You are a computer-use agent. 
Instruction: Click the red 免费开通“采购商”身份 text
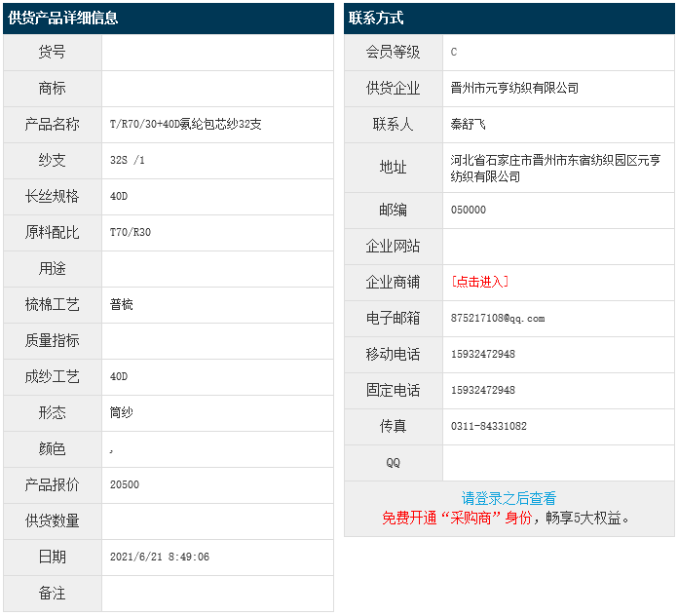click(x=457, y=518)
